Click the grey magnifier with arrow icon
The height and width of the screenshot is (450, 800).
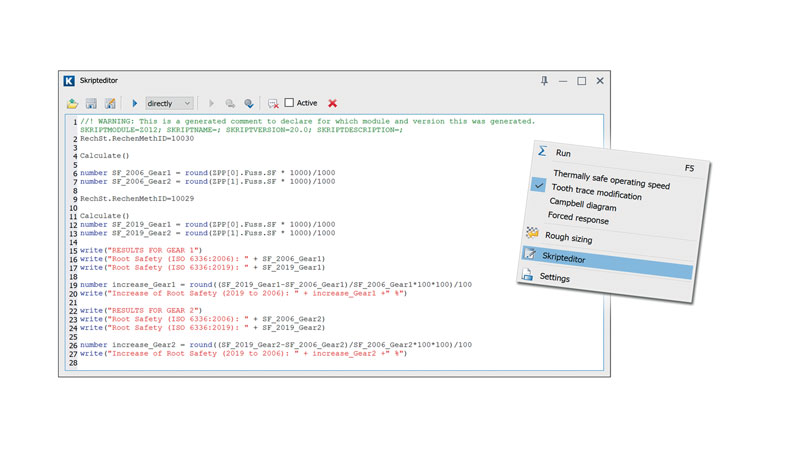click(230, 104)
